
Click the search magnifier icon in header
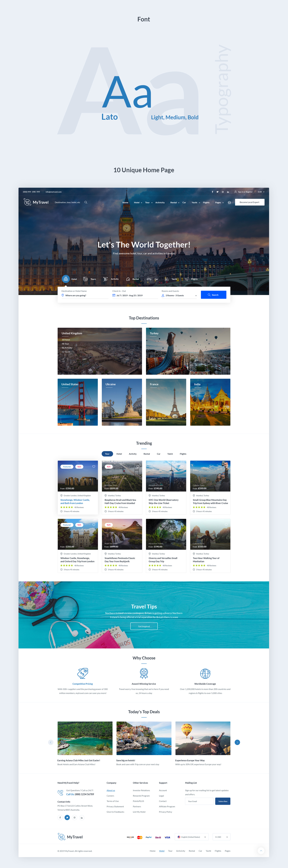pos(86,202)
